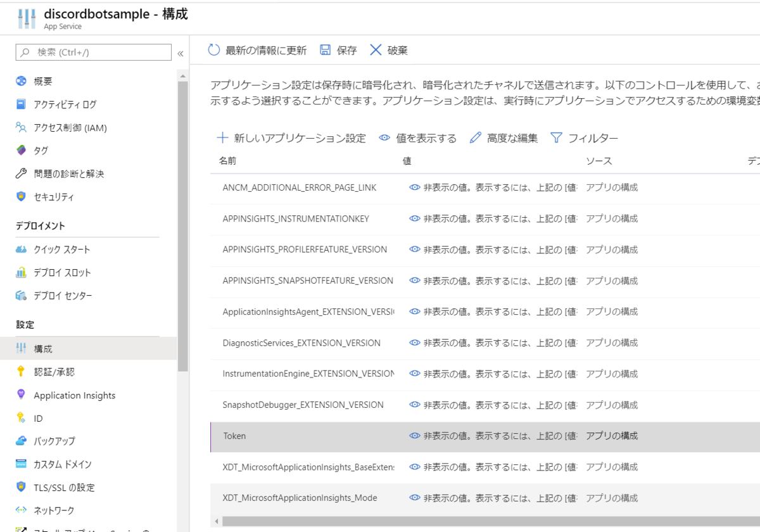760x532 pixels.
Task: Click the 検索 (Ctrl+/) search field
Action: click(x=93, y=52)
